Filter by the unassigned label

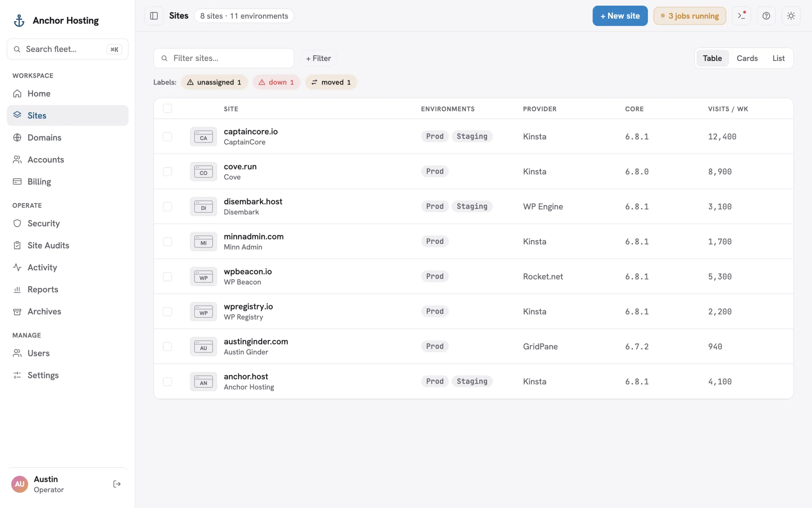214,82
